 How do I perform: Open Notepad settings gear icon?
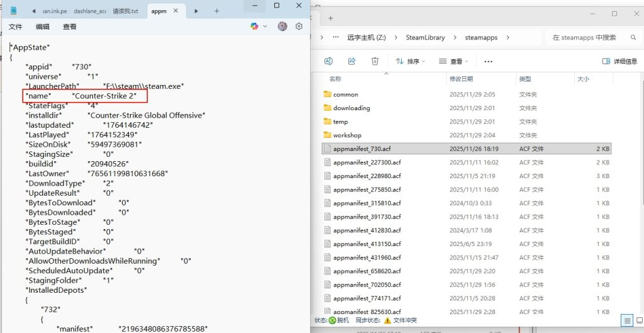(x=299, y=26)
